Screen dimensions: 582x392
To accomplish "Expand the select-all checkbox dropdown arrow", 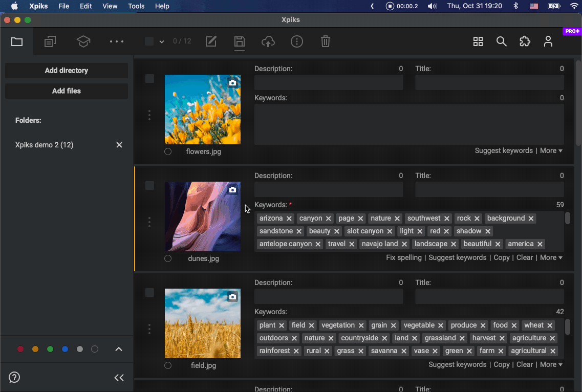I will point(162,41).
